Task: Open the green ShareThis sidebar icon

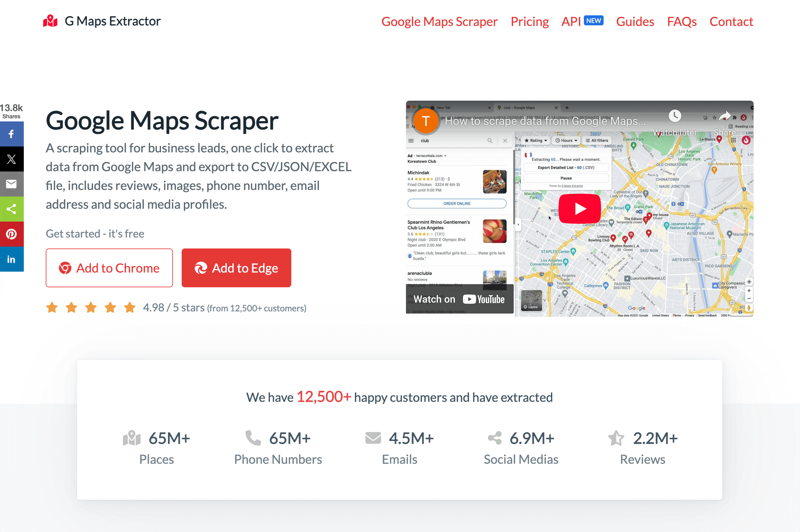Action: pyautogui.click(x=12, y=209)
